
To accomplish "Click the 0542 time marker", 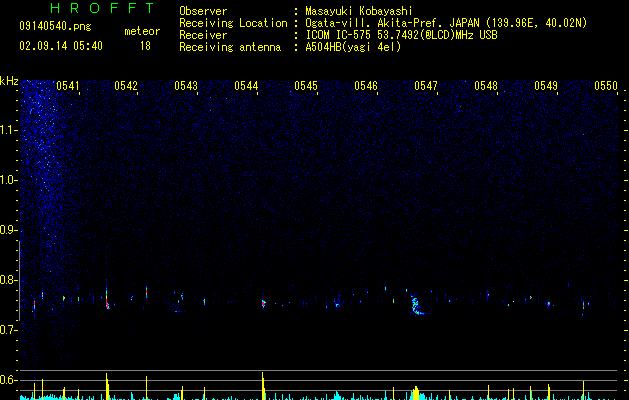I will pyautogui.click(x=126, y=86).
